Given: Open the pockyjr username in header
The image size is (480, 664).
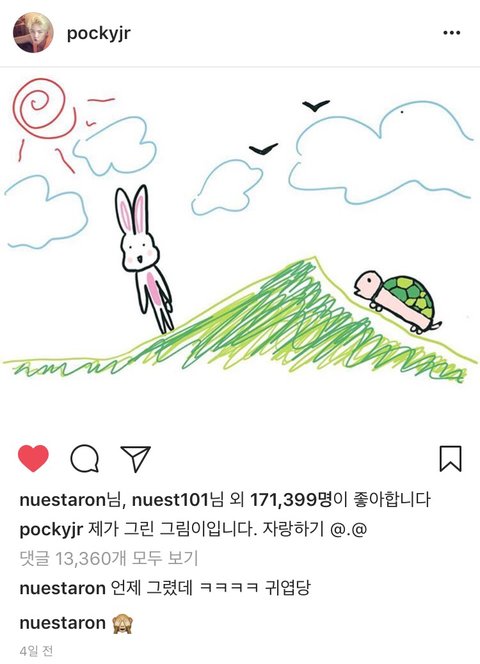Looking at the screenshot, I should coord(99,33).
